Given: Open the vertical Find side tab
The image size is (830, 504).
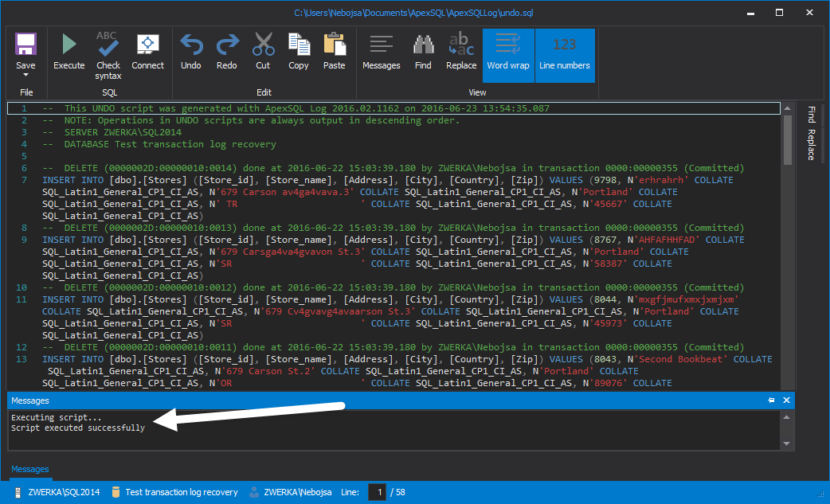Looking at the screenshot, I should click(x=812, y=114).
